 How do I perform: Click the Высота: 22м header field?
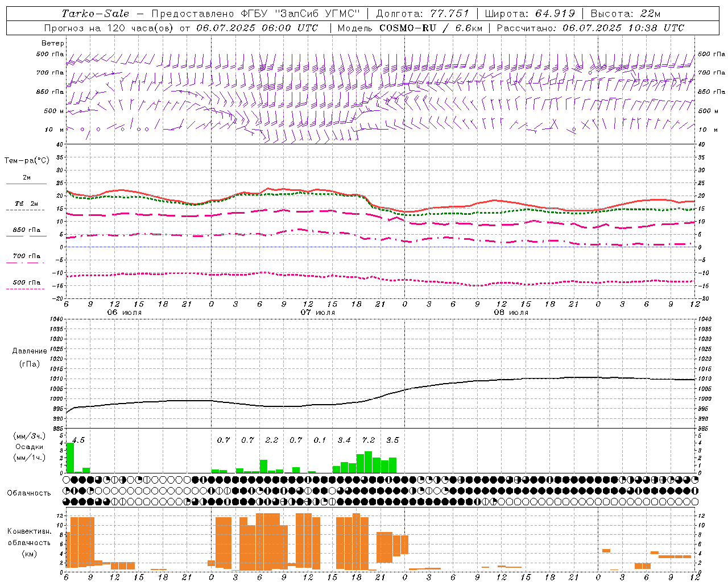point(626,14)
